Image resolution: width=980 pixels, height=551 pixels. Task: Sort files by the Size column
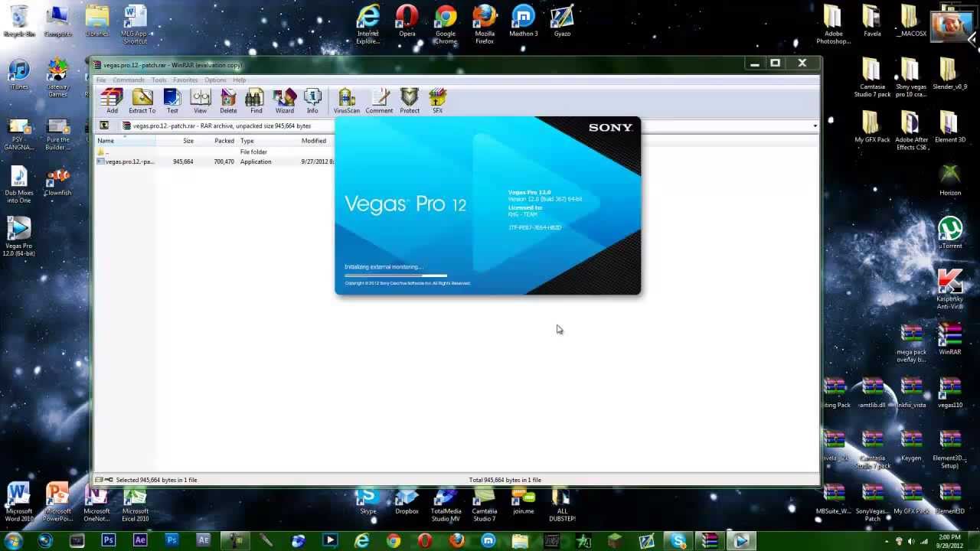coord(175,141)
